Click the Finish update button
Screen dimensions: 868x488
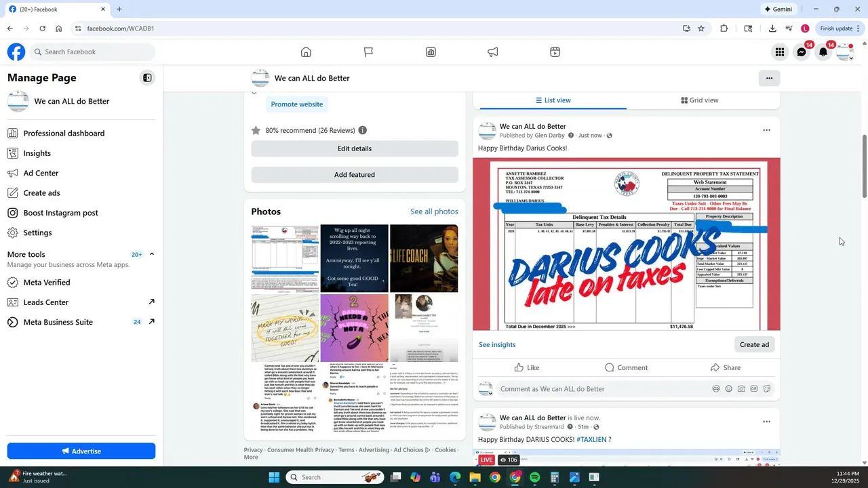(840, 28)
